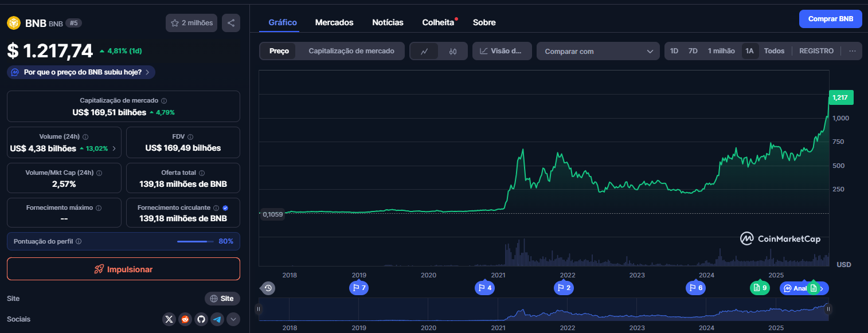868x333 pixels.
Task: Click the share icon next to watchlist
Action: 231,23
